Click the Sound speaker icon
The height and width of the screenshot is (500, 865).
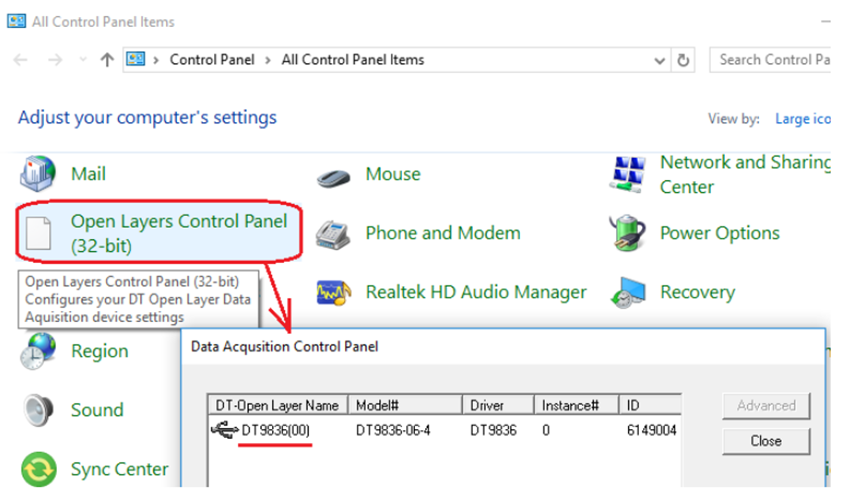tap(39, 410)
